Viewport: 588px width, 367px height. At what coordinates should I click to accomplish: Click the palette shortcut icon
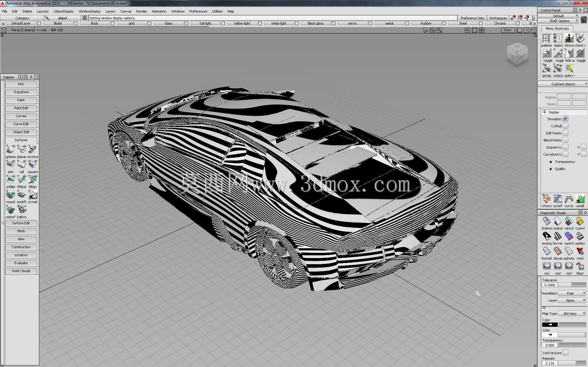[x=547, y=38]
